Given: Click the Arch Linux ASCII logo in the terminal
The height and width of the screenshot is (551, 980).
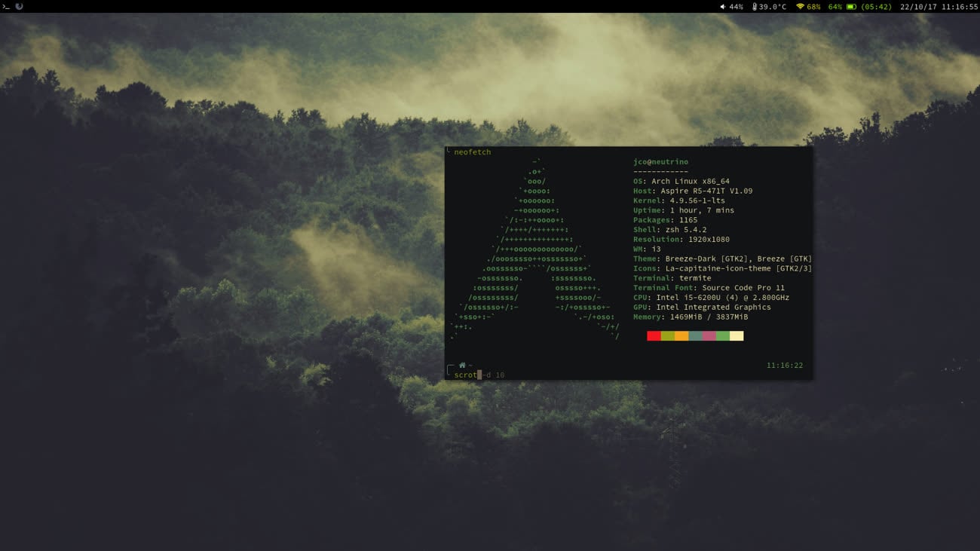Looking at the screenshot, I should 535,249.
